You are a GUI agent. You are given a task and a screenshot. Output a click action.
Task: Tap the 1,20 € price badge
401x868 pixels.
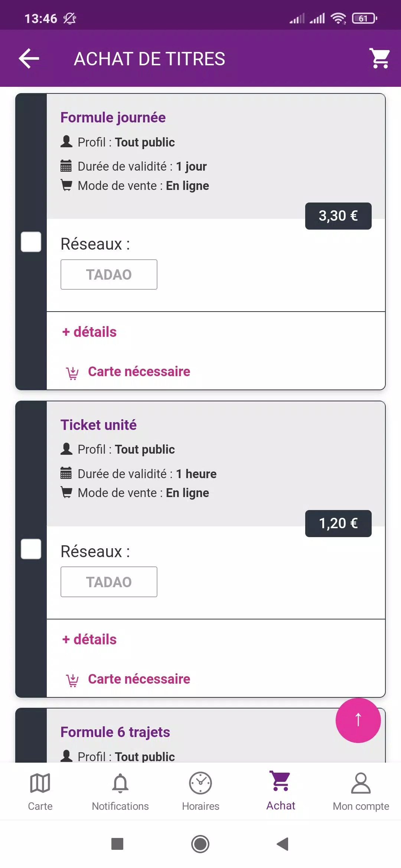coord(338,523)
